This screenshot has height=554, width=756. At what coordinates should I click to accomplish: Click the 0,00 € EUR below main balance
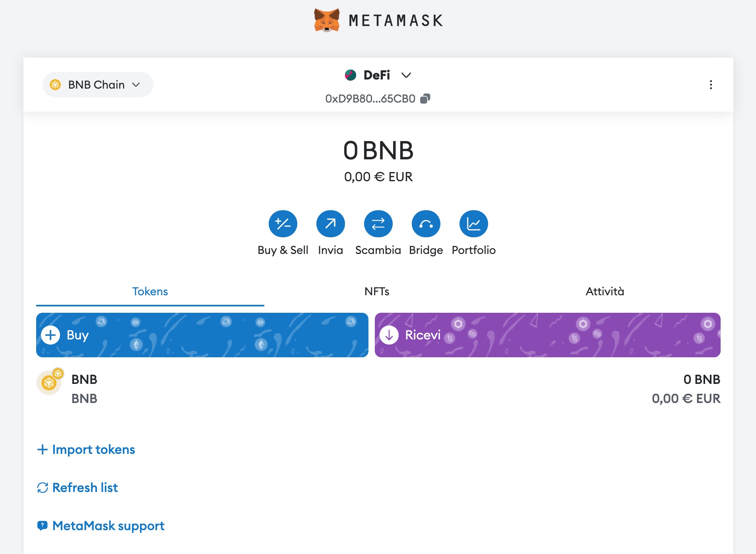pos(378,177)
